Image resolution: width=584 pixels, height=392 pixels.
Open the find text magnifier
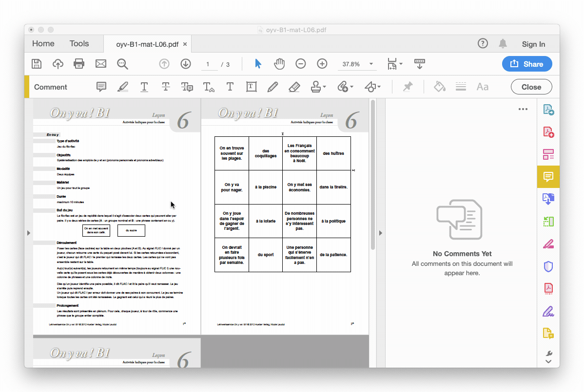pyautogui.click(x=122, y=64)
